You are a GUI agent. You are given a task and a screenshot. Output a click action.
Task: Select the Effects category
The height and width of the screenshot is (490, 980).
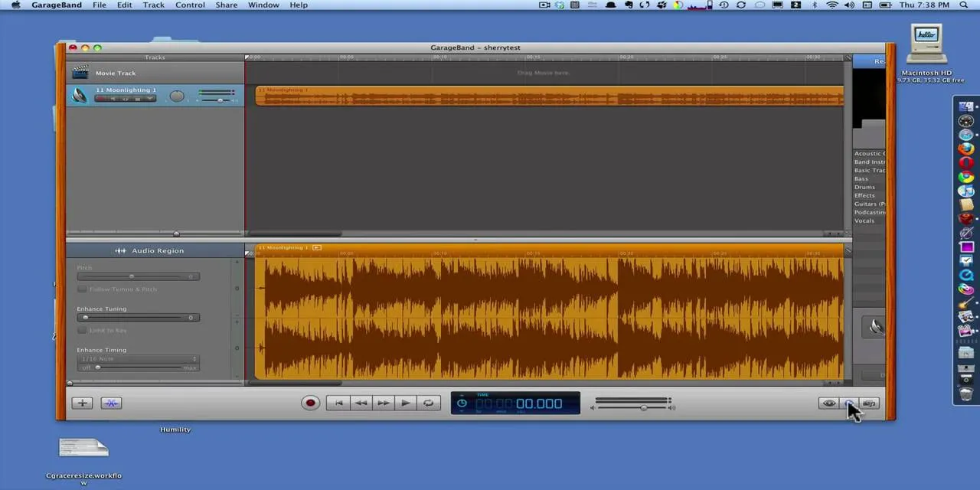point(864,195)
